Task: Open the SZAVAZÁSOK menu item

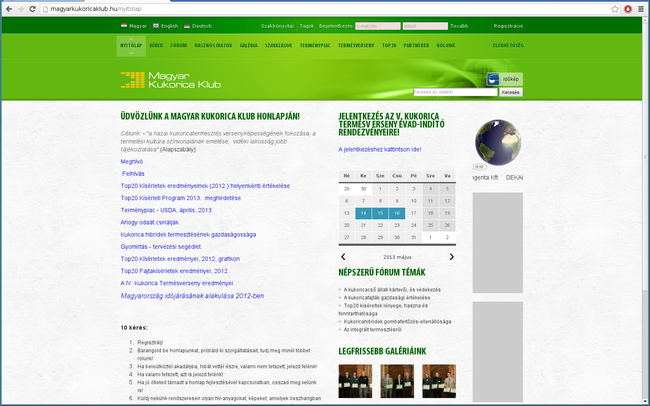Action: point(279,46)
